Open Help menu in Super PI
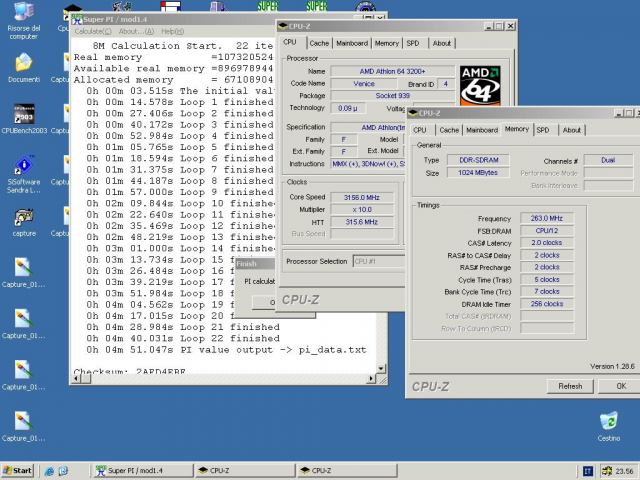 coord(172,31)
